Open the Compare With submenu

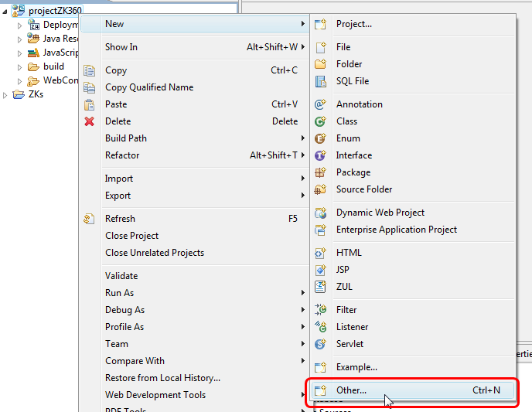click(135, 361)
